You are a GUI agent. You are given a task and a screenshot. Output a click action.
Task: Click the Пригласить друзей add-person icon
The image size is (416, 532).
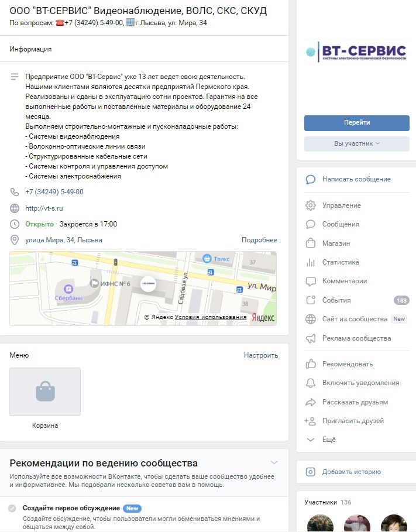[x=310, y=421]
